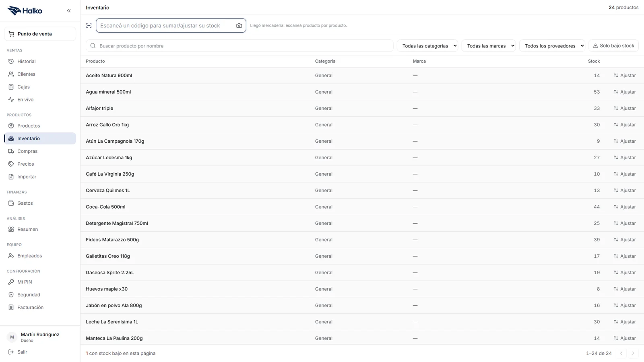Adjust stock for Coca-Cola 500ml

point(625,207)
